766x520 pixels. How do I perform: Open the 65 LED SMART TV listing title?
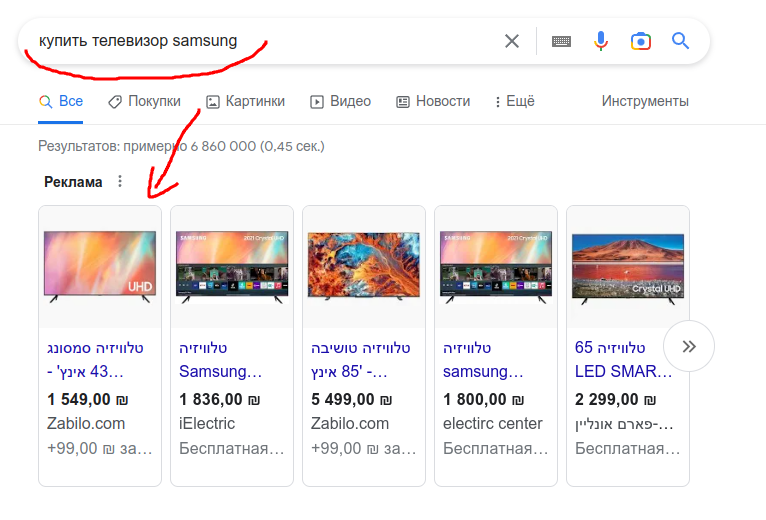(623, 360)
